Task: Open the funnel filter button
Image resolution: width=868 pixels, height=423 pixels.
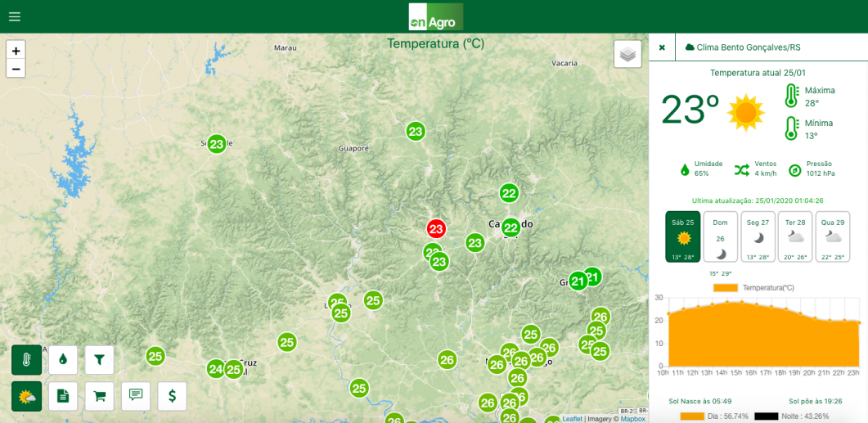Action: click(100, 360)
